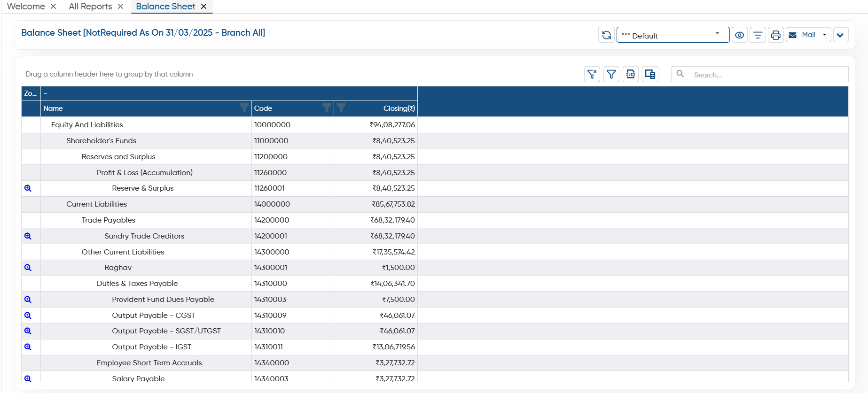Click the filter funnel toolbar icon
Image resolution: width=868 pixels, height=393 pixels.
[x=611, y=74]
